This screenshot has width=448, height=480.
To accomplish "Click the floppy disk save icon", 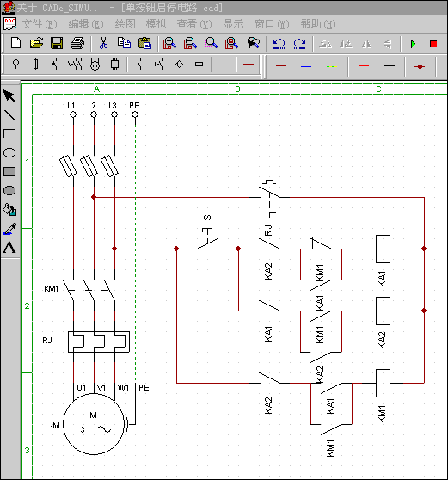I will coord(57,43).
